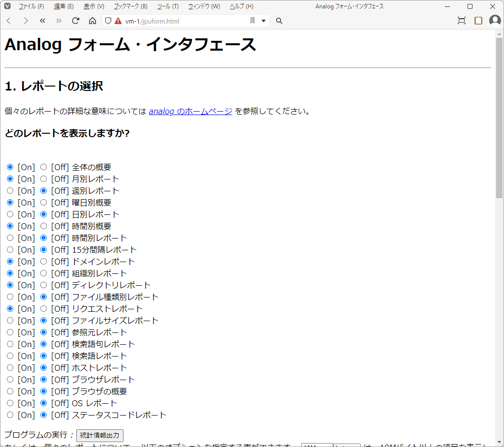This screenshot has height=447, width=504.
Task: Select Off for リクエストレポート
Action: [x=43, y=309]
